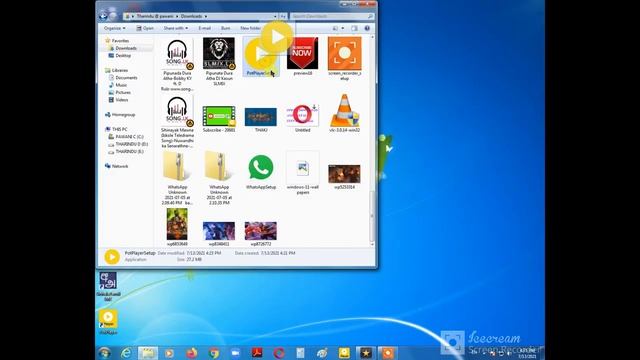Select the PotPlayer desktop shortcut
Viewport: 640px width, 360px height.
coord(108,322)
